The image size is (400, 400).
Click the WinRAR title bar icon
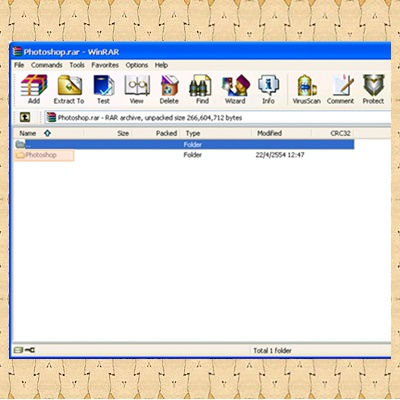17,52
